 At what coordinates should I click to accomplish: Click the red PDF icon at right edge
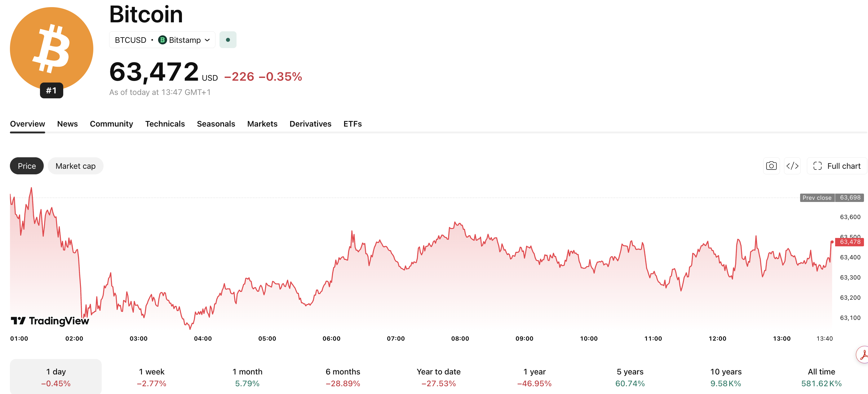coord(863,355)
